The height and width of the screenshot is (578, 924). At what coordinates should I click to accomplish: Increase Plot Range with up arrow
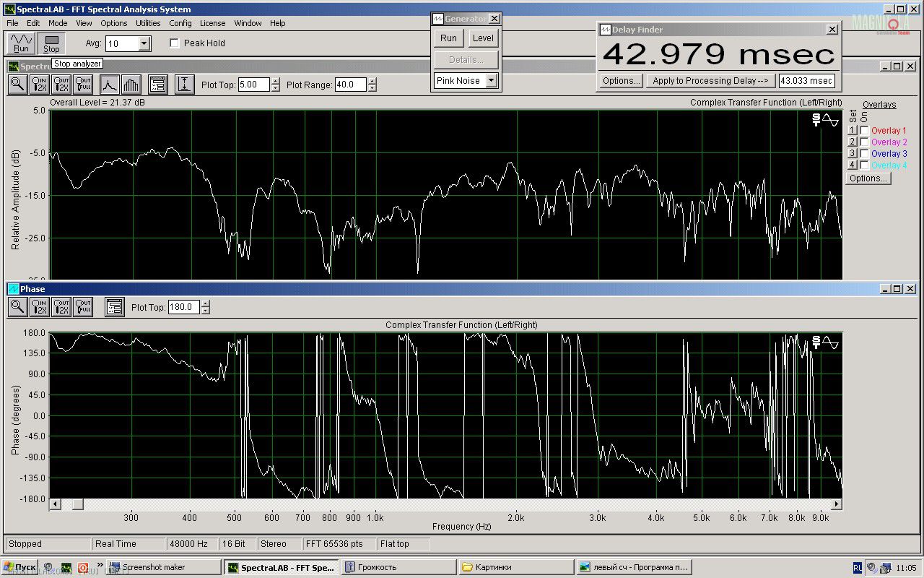pos(372,81)
